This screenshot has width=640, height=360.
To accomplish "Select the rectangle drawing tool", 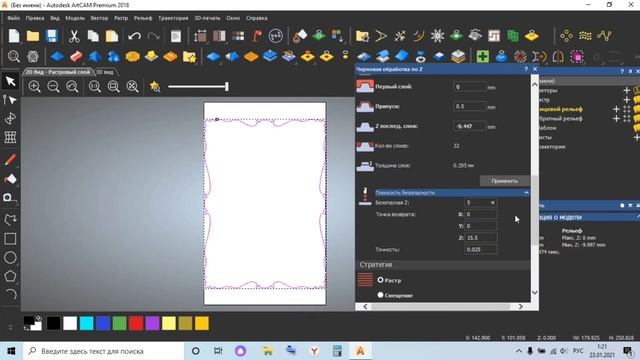I will 10,239.
